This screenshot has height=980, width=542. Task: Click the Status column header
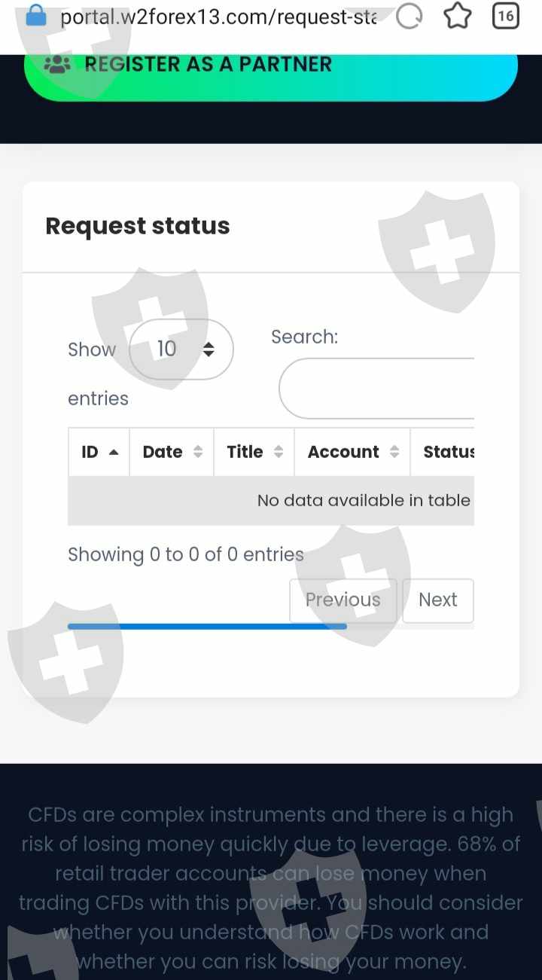(448, 452)
